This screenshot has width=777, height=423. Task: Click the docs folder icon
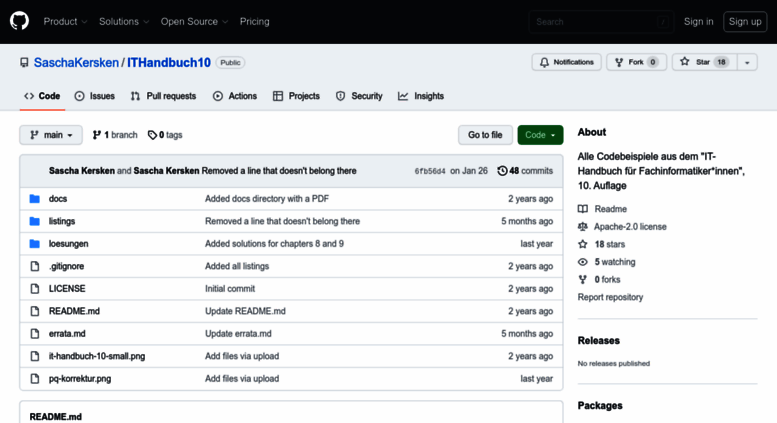point(35,199)
